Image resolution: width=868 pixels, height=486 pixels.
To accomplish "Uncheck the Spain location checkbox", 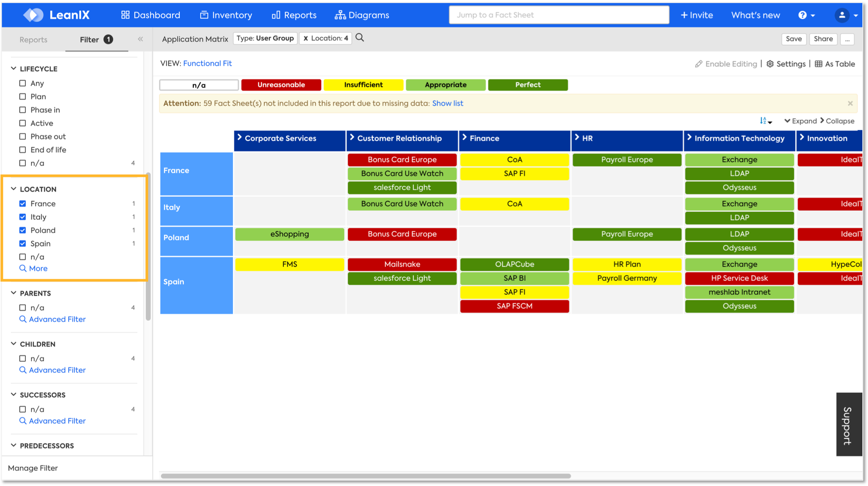I will click(x=23, y=243).
